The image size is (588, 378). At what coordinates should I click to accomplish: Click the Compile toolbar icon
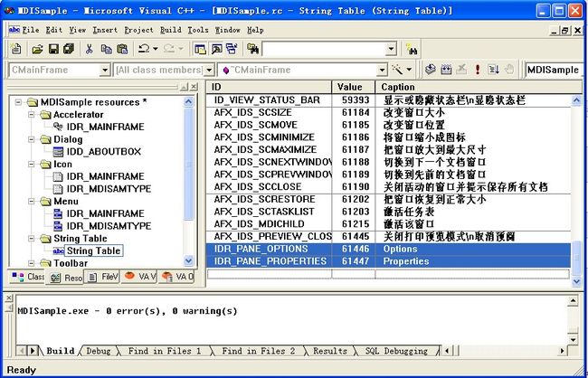[430, 70]
